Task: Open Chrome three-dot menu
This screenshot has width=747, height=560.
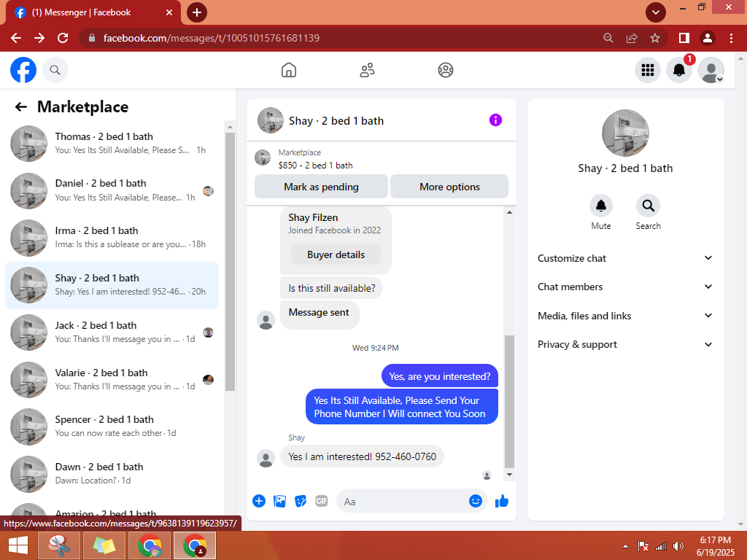Action: pos(731,38)
